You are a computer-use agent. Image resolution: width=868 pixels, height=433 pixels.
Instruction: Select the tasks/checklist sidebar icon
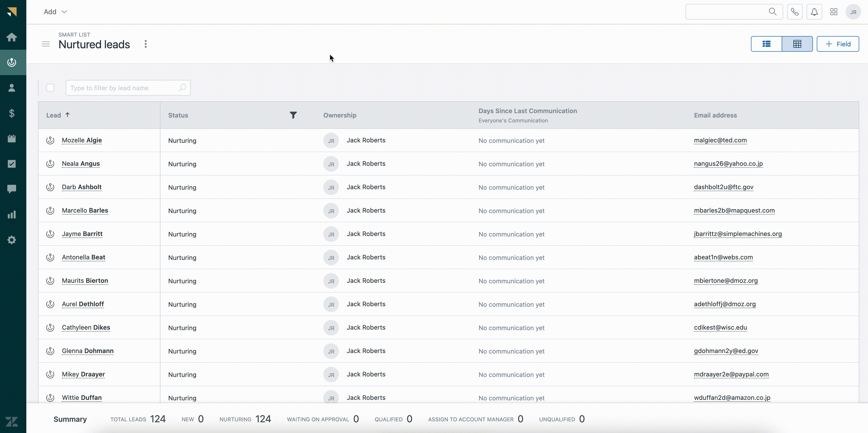[12, 163]
